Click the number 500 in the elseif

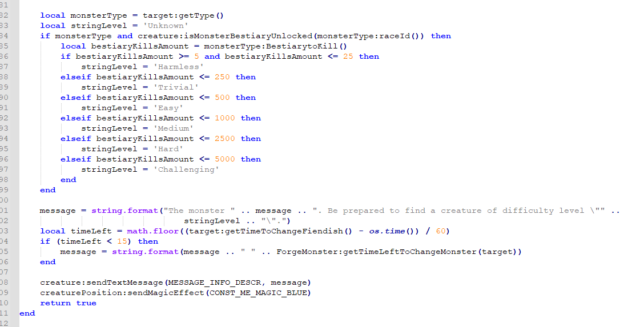click(222, 98)
